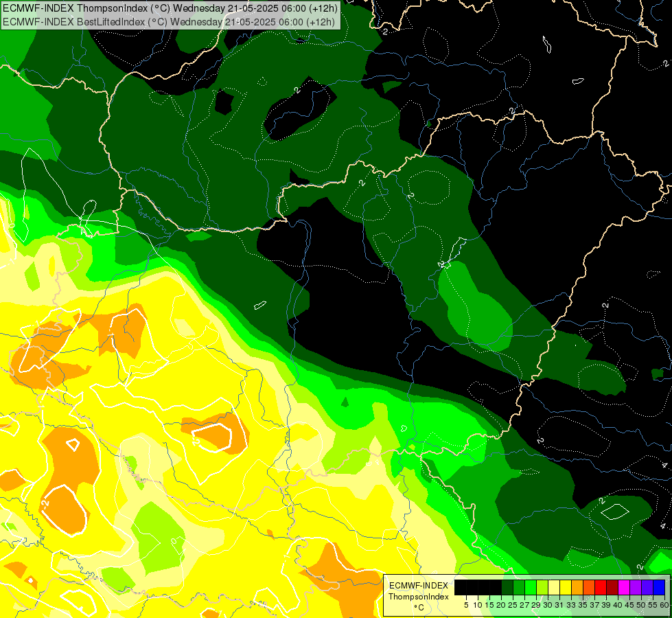Click the legend tick value 27
This screenshot has height=618, width=672.
[524, 605]
